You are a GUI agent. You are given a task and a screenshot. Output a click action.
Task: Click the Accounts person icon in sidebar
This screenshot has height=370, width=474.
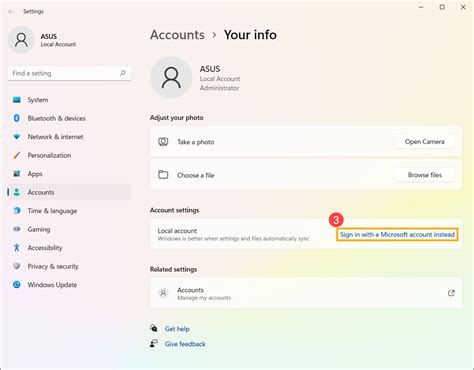point(17,192)
